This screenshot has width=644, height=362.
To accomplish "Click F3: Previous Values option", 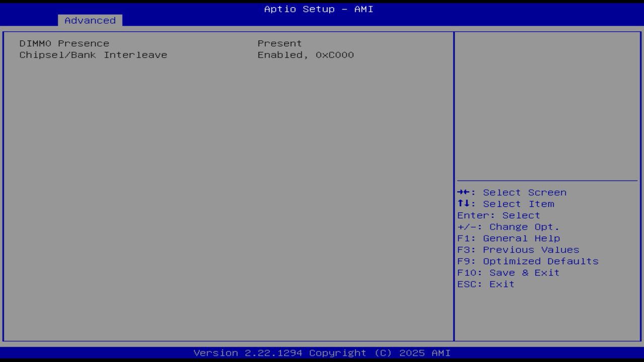I will 518,249.
